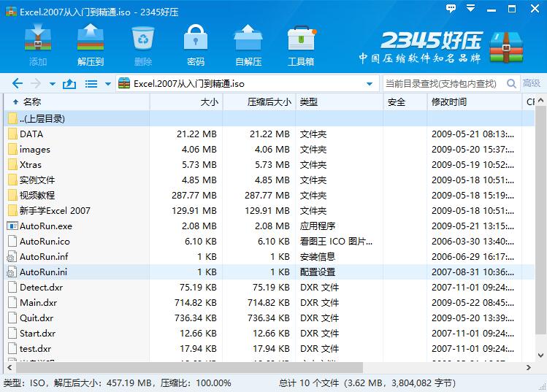
Task: Click the 736.34 KB size of Quit.dxr
Action: tap(196, 318)
